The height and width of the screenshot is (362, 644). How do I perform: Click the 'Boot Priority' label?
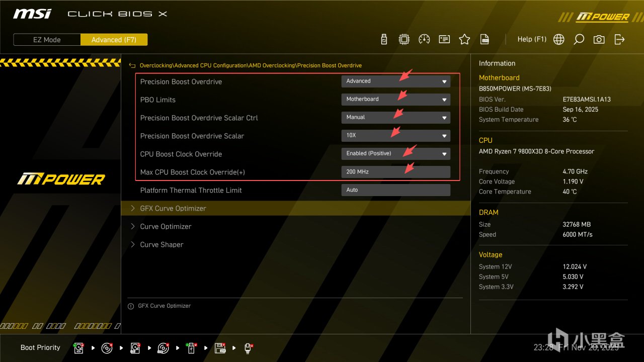click(40, 347)
